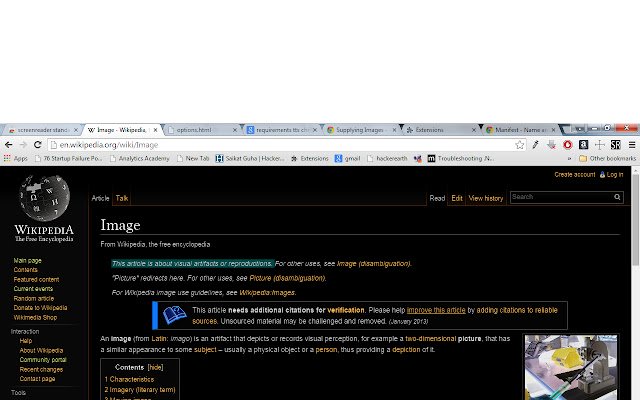The height and width of the screenshot is (400, 640).
Task: Click the page vertical scrollbar thumb
Action: [636, 222]
